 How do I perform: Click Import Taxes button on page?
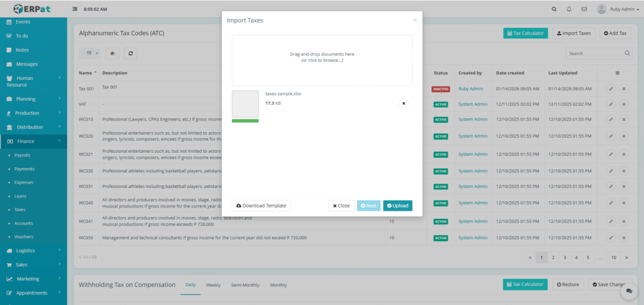pyautogui.click(x=574, y=33)
